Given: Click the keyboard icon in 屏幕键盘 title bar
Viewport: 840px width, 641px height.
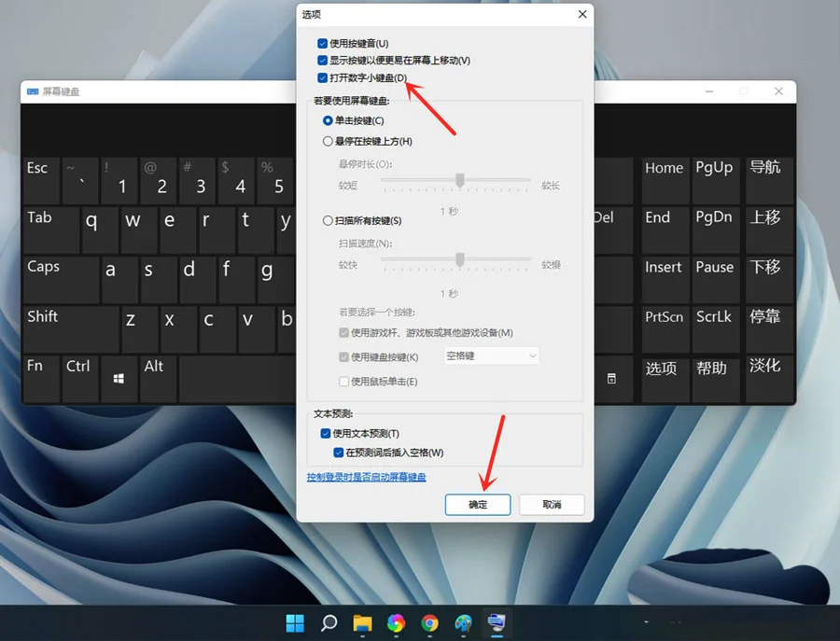Looking at the screenshot, I should tap(33, 91).
